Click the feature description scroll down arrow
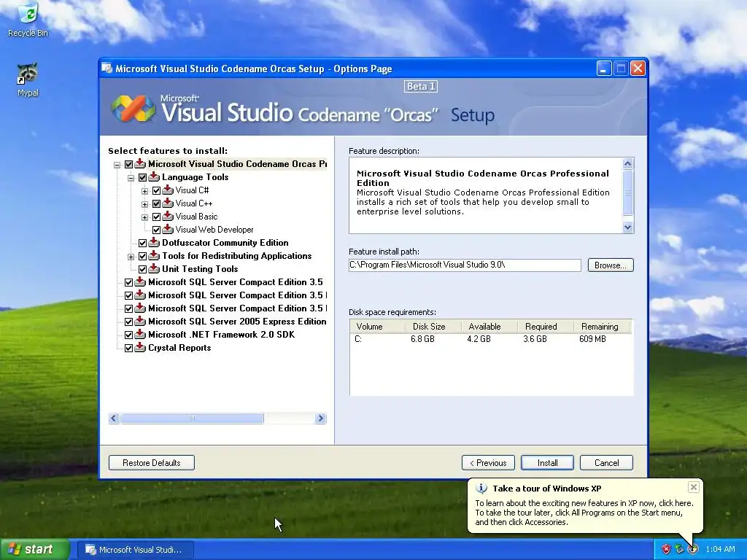 [x=628, y=227]
